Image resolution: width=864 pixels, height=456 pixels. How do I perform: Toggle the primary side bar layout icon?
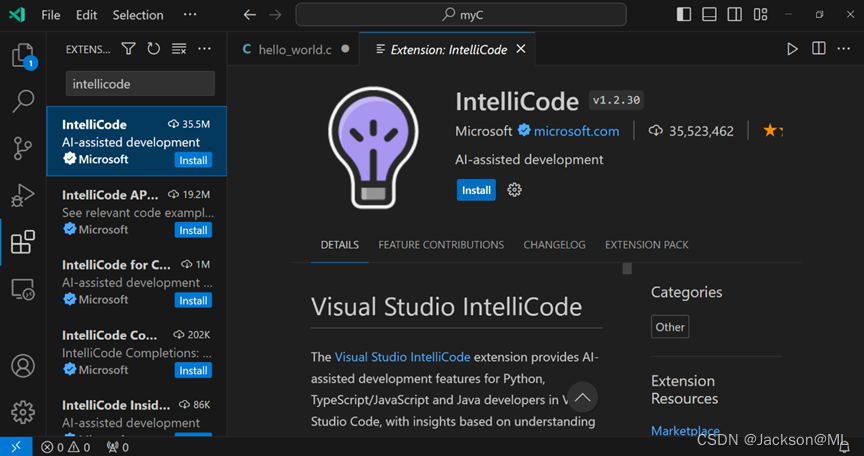pyautogui.click(x=684, y=15)
